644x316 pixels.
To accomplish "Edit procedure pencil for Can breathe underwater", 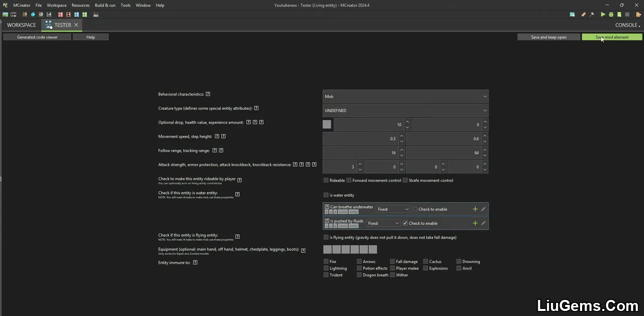I will (x=484, y=209).
